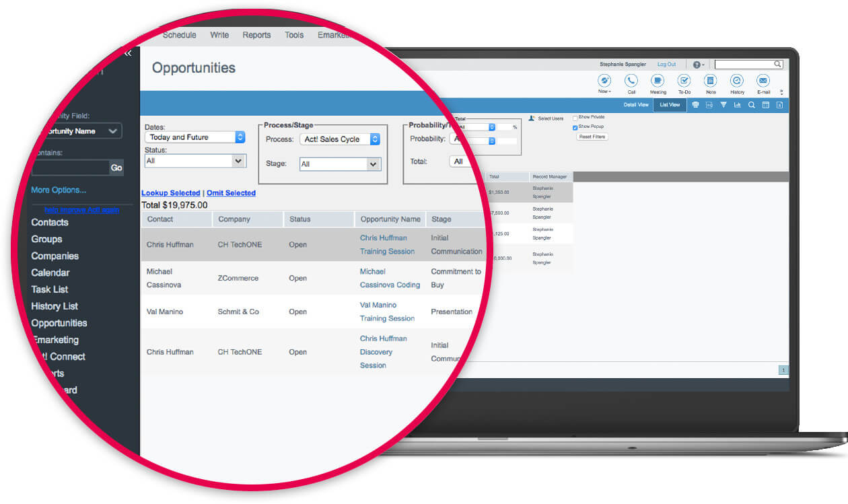This screenshot has width=848, height=504.
Task: Open Contacts in the sidebar
Action: click(x=50, y=222)
